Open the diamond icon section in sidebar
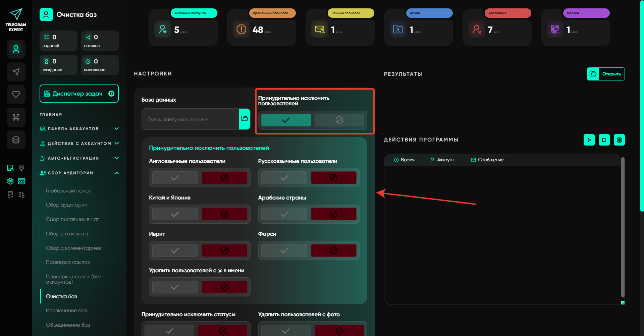Viewport: 644px width, 336px height. coord(16,95)
